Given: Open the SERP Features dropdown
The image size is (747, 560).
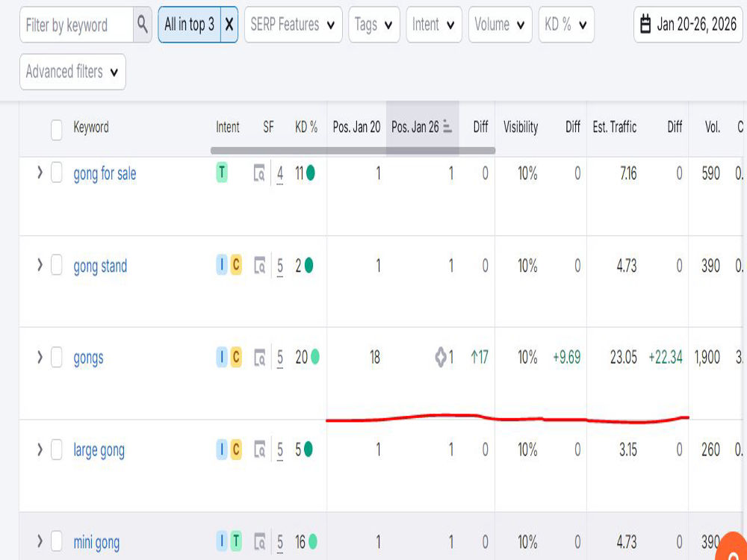Looking at the screenshot, I should (x=294, y=25).
